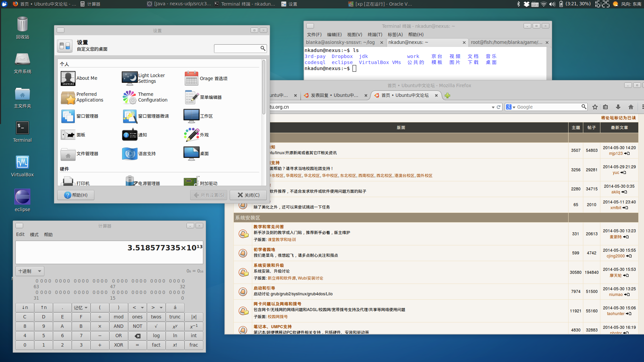This screenshot has width=644, height=362.
Task: Open 窗口管理器微调 settings
Action: tap(145, 116)
